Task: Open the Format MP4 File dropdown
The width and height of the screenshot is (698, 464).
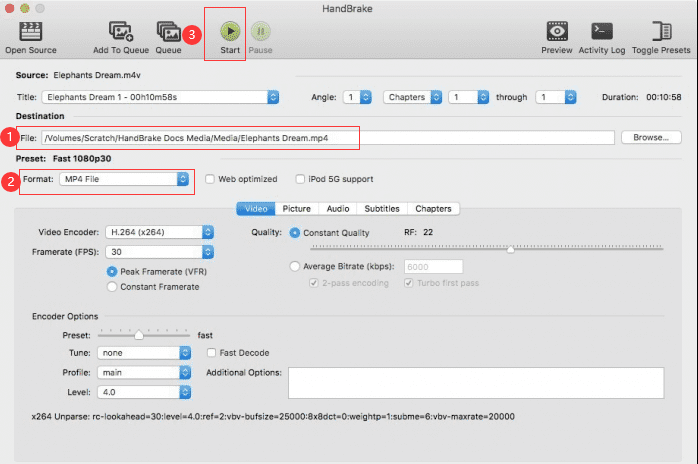Action: coord(124,179)
